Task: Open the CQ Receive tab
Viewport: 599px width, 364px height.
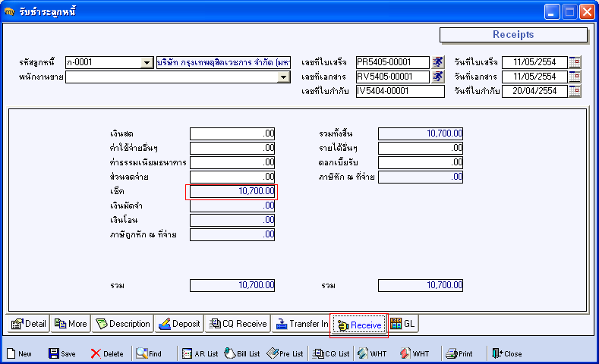Action: click(238, 324)
